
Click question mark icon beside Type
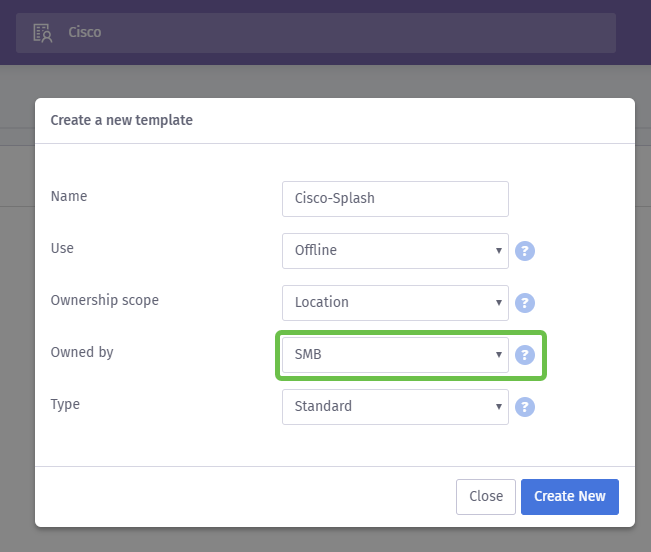coord(525,407)
